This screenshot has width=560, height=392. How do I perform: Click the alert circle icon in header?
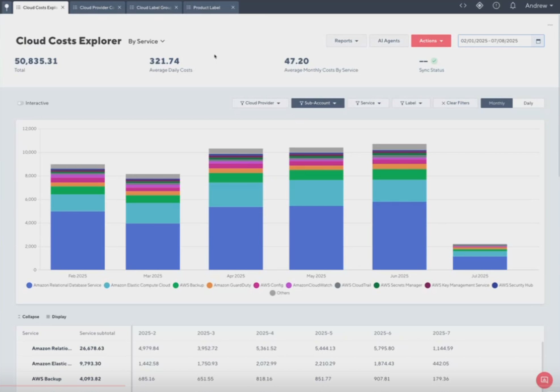pos(496,6)
